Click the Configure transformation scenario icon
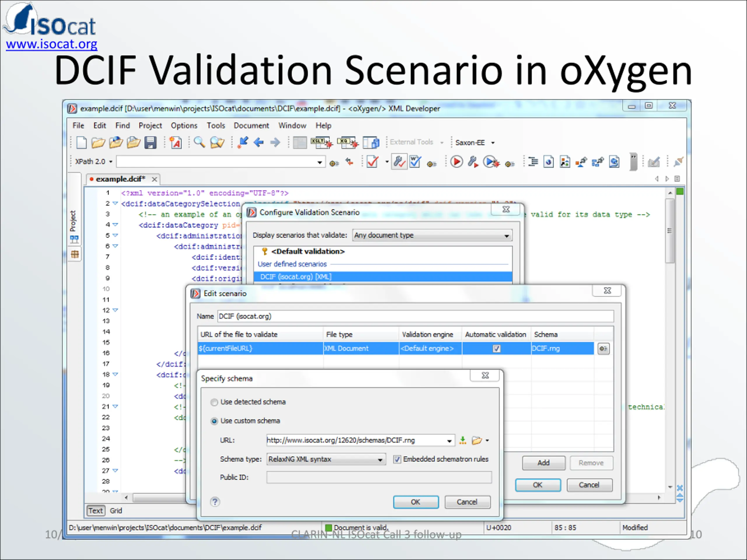The image size is (747, 560). (473, 162)
